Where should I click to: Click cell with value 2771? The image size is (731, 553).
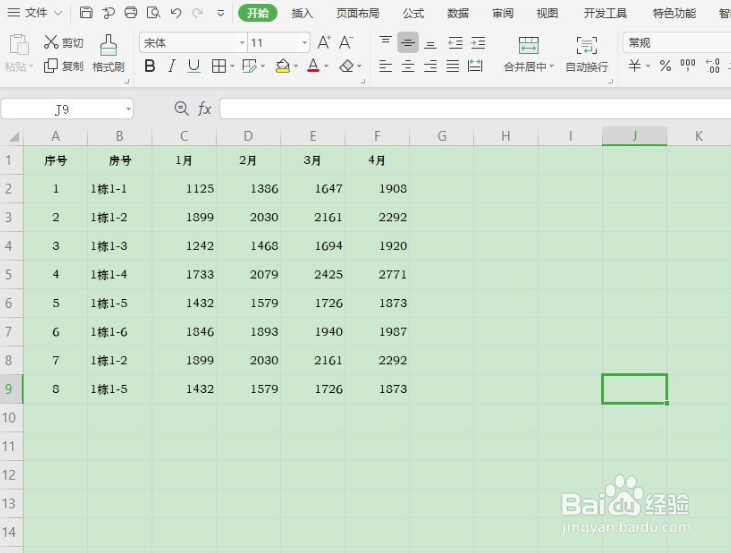tap(377, 274)
